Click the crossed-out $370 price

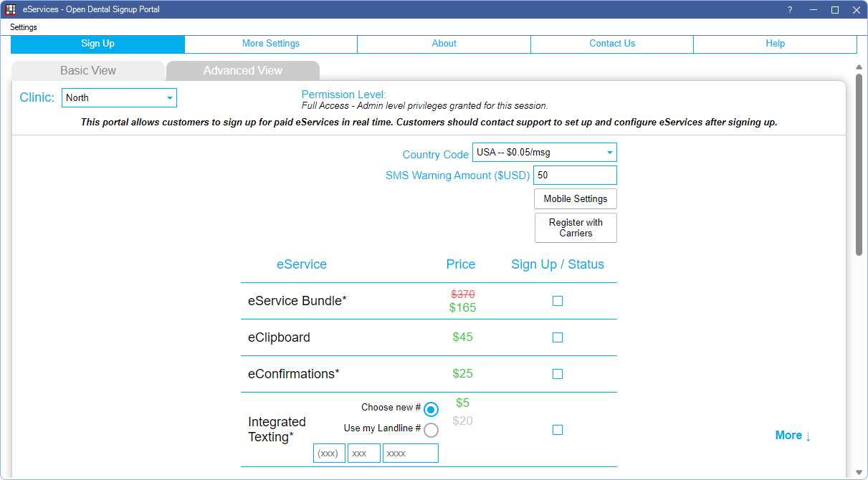tap(463, 294)
